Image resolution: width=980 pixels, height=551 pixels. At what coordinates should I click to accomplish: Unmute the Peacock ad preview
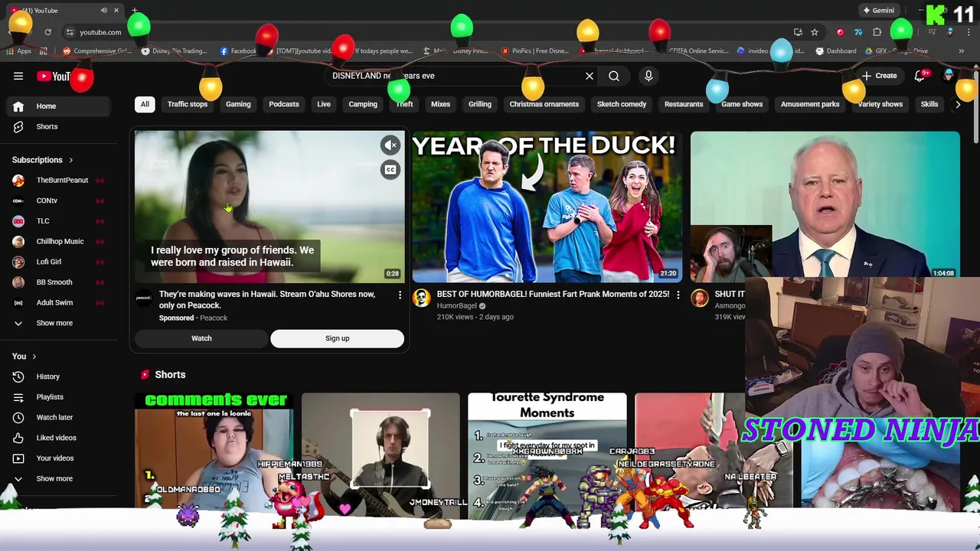[390, 145]
